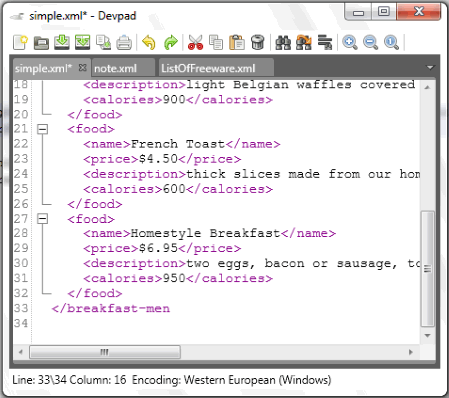Paste from the clipboard icon
The width and height of the screenshot is (449, 398).
[237, 43]
